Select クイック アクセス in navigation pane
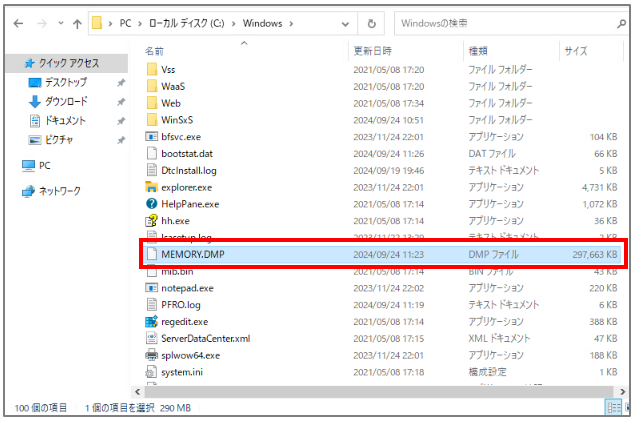Viewport: 633px width, 421px height. (69, 63)
